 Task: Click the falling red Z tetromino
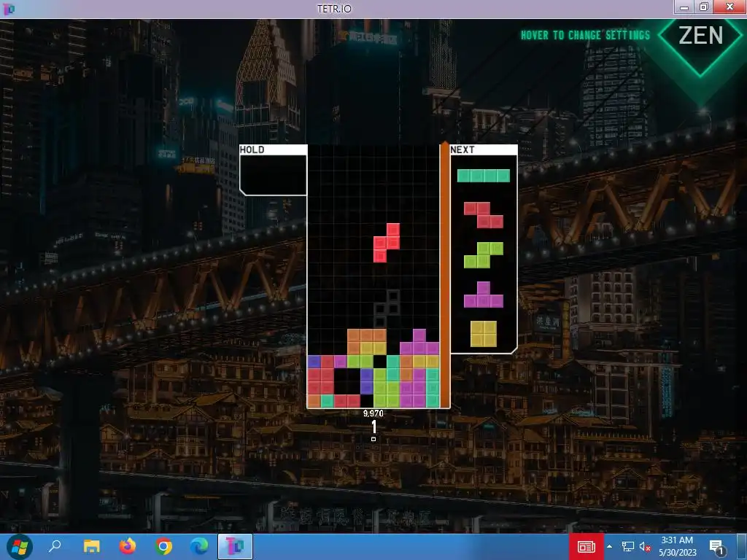click(x=387, y=243)
